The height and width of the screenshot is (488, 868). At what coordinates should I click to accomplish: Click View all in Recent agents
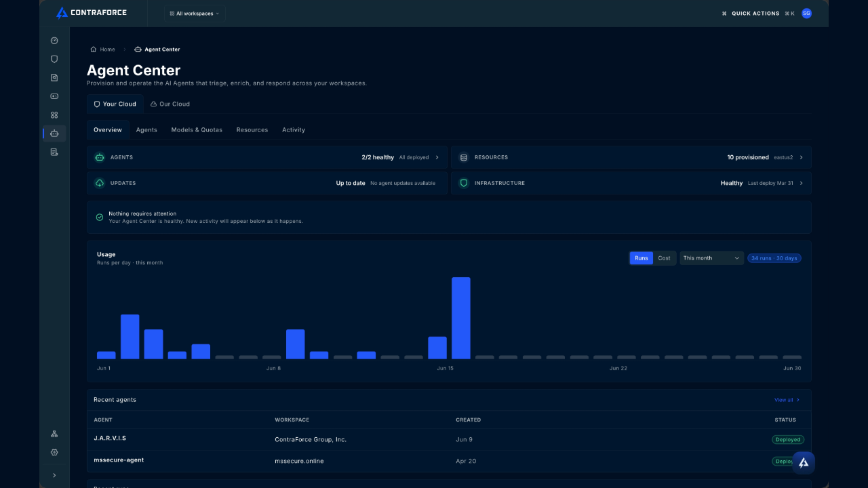787,400
